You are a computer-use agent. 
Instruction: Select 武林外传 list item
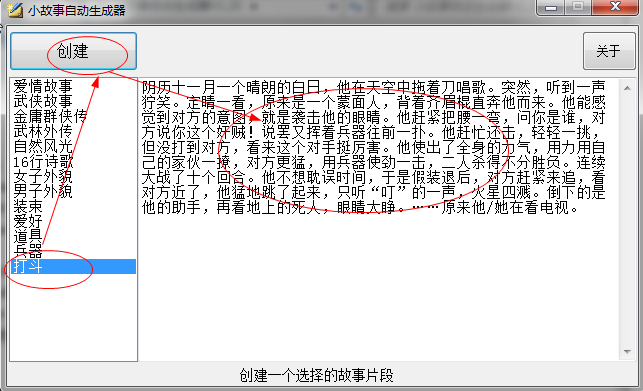tap(73, 131)
